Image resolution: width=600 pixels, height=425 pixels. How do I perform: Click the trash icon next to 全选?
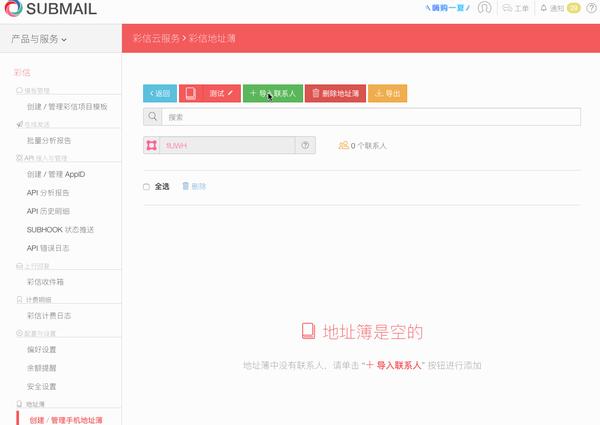point(186,186)
